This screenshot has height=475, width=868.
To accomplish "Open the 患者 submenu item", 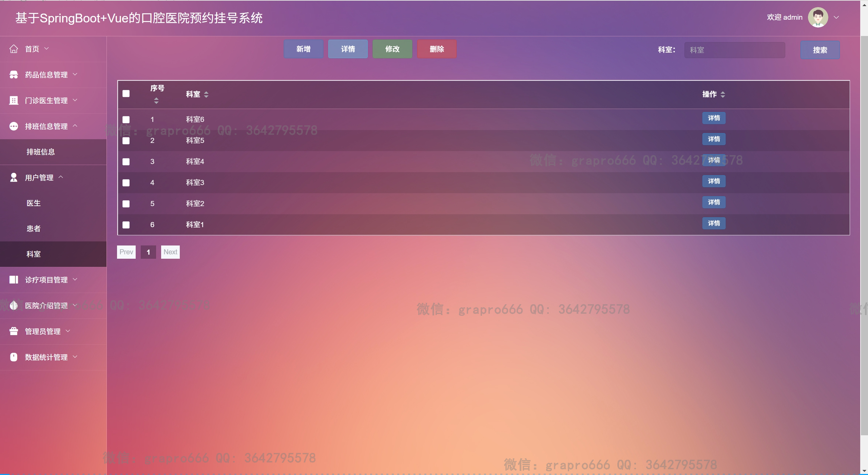I will [x=34, y=229].
